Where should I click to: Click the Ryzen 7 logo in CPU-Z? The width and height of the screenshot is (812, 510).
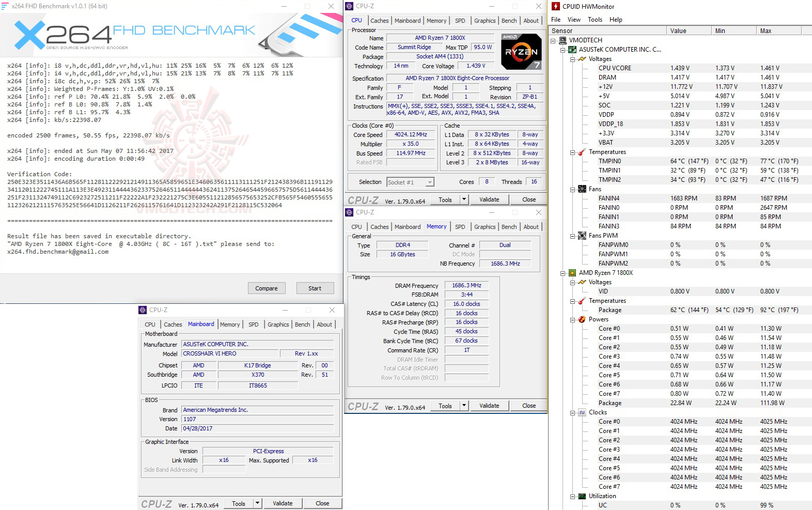point(522,52)
